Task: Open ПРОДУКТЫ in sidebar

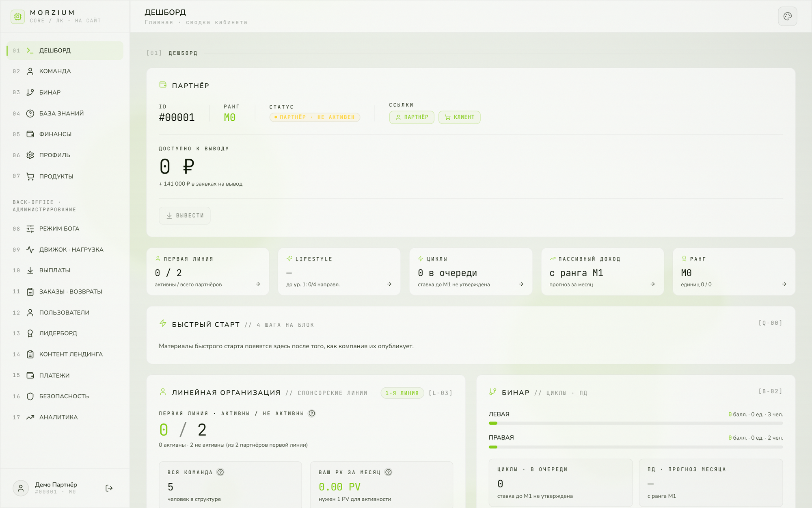Action: click(65, 176)
